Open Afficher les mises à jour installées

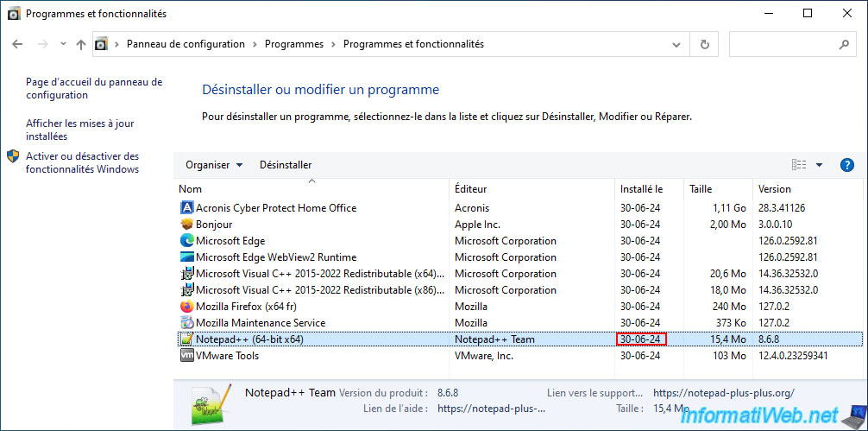click(79, 130)
